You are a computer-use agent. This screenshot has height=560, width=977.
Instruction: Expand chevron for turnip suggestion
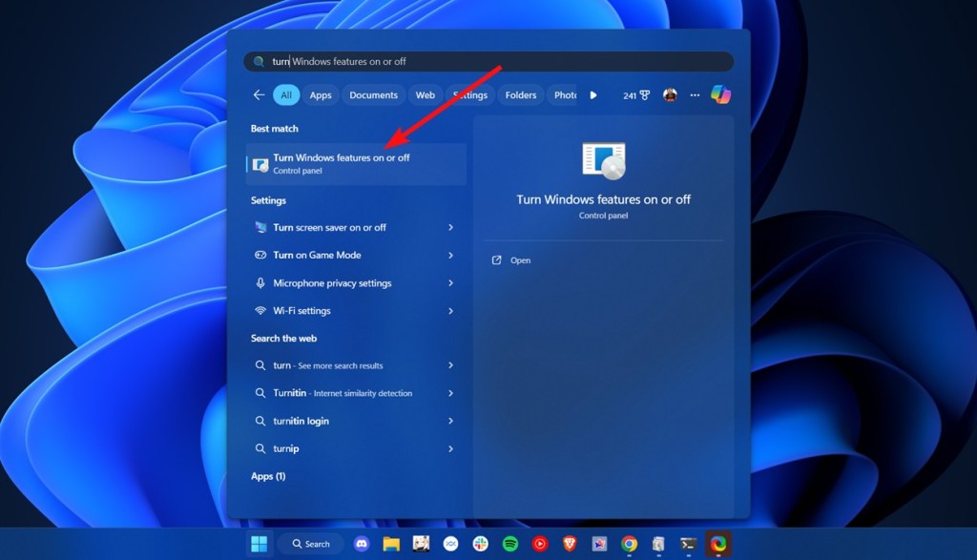[450, 448]
